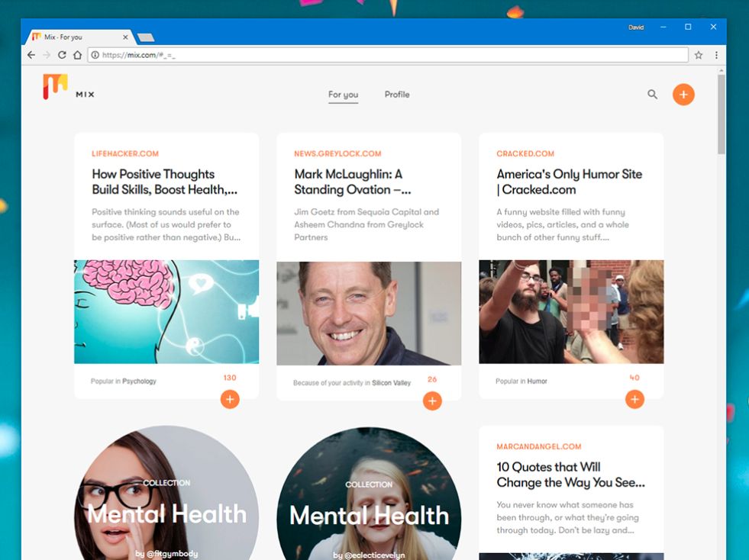The height and width of the screenshot is (560, 749).
Task: Add the Lifehacker article with plus button
Action: 230,399
